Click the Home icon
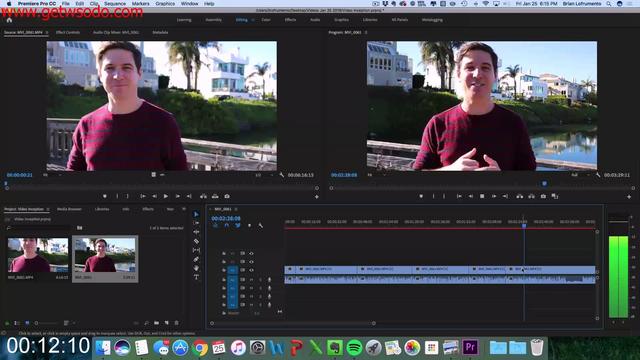This screenshot has height=360, width=640. [x=9, y=20]
